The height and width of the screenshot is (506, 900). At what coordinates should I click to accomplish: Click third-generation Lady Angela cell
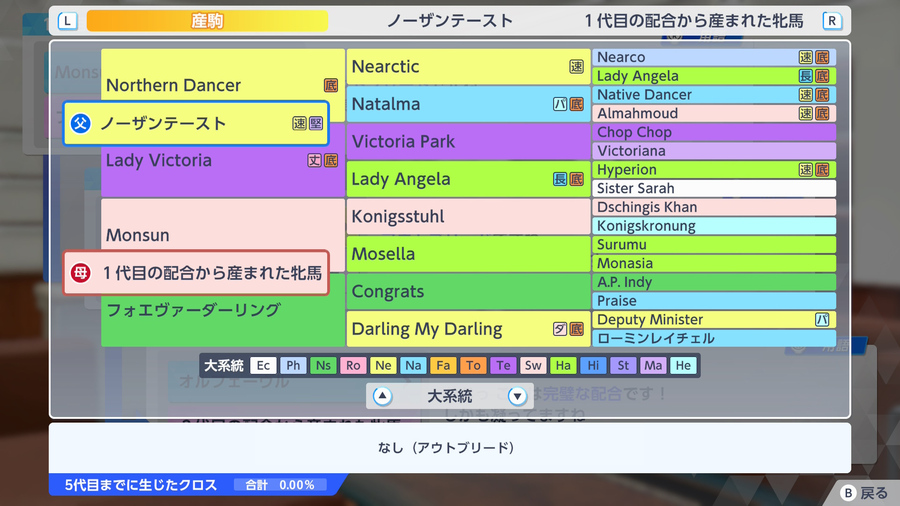pos(468,179)
